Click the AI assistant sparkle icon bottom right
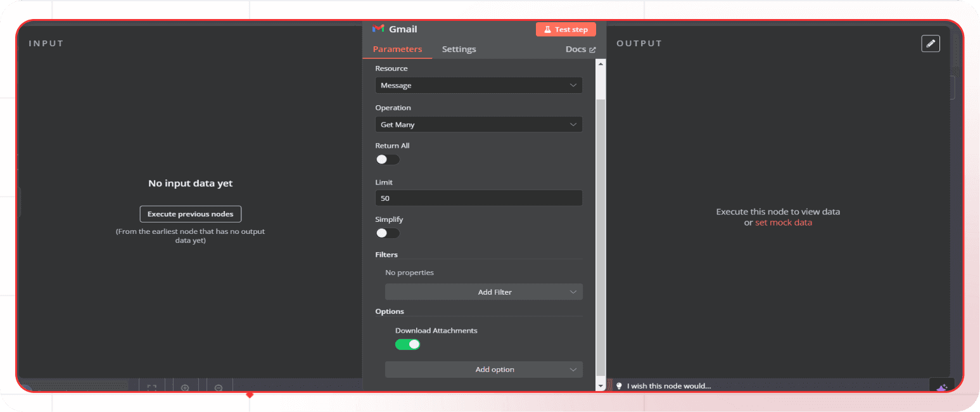The width and height of the screenshot is (980, 412). pos(942,386)
